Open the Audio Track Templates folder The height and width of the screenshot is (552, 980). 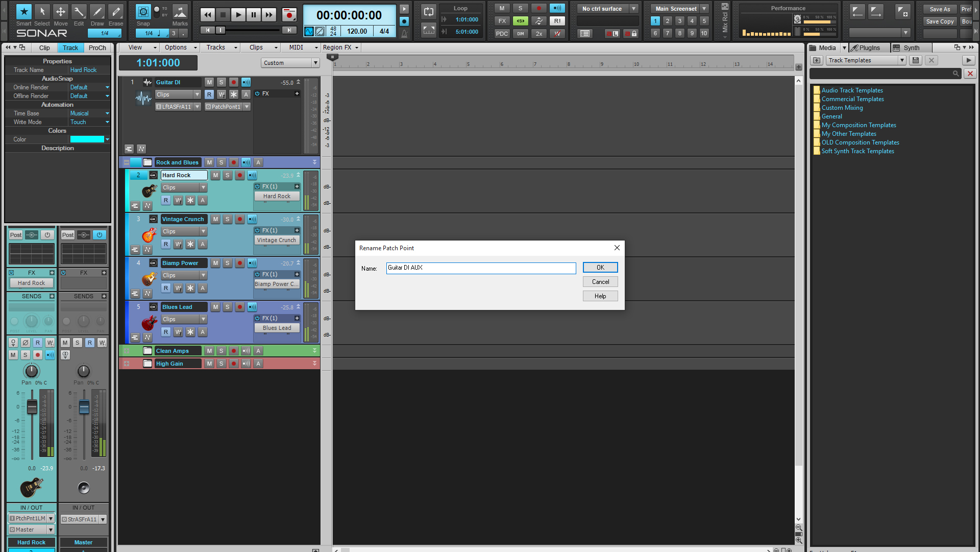tap(852, 90)
